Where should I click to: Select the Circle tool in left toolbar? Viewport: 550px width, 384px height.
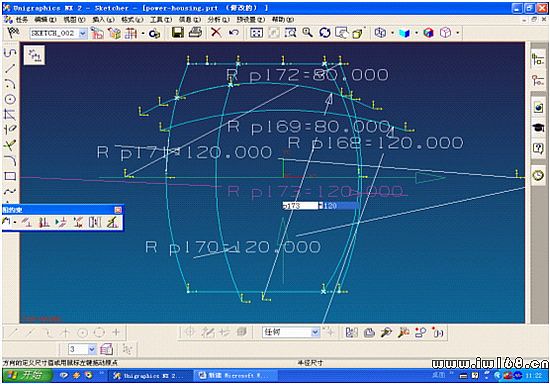pos(10,99)
